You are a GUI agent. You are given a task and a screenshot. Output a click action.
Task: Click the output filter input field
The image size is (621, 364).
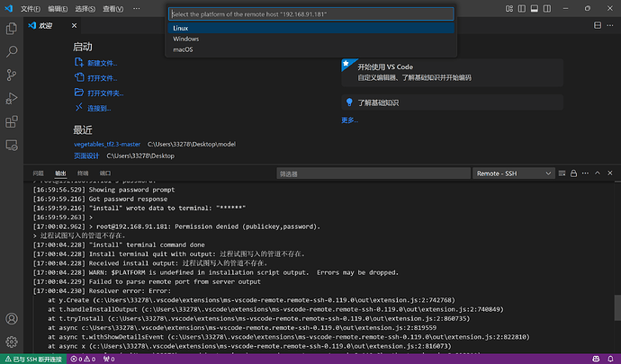click(373, 173)
